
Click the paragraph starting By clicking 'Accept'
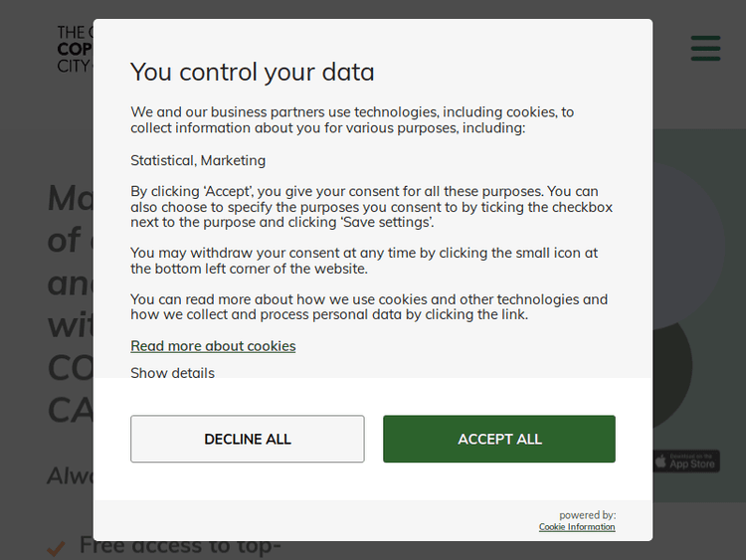tap(371, 207)
